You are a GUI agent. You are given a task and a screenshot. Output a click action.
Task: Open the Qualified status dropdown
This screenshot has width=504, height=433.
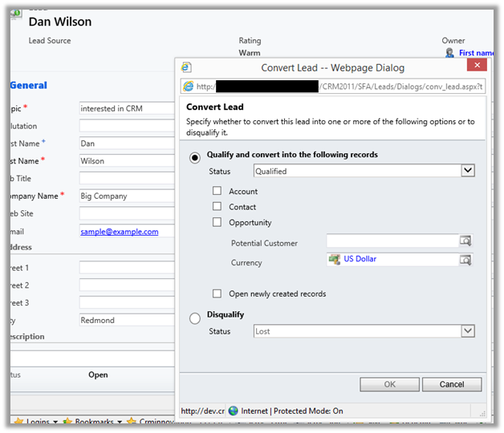coord(468,171)
